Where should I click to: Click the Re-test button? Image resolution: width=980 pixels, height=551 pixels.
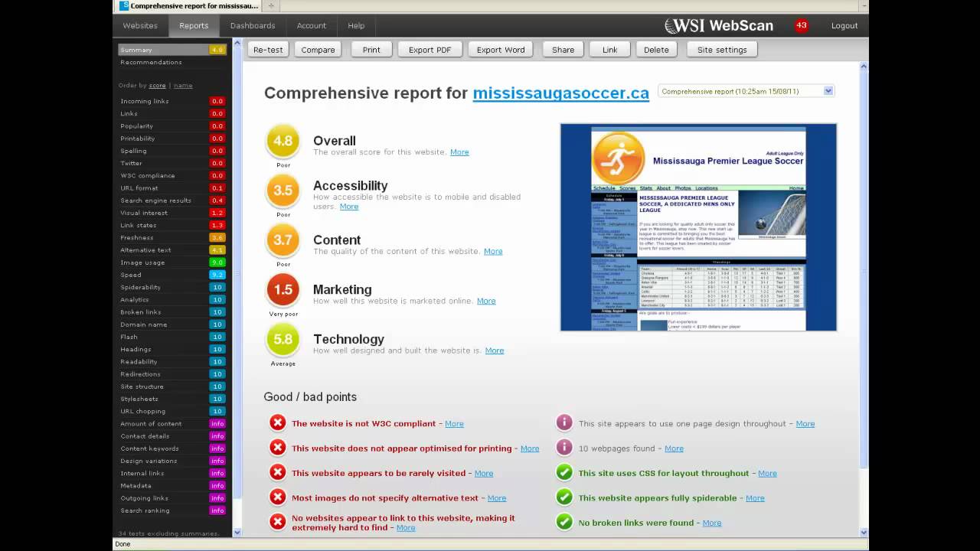(268, 50)
